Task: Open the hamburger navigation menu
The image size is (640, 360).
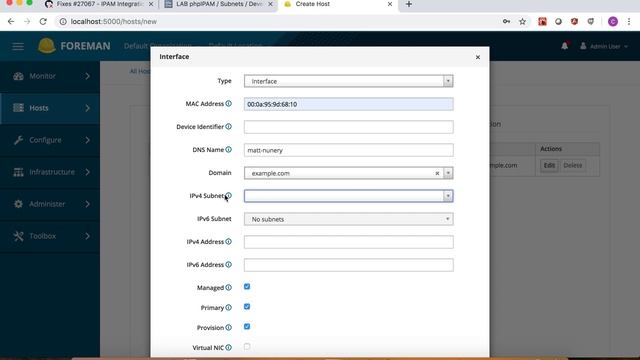Action: [18, 46]
